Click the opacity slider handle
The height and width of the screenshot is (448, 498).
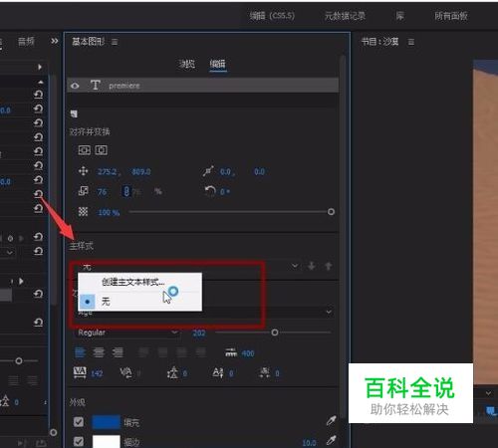[331, 212]
